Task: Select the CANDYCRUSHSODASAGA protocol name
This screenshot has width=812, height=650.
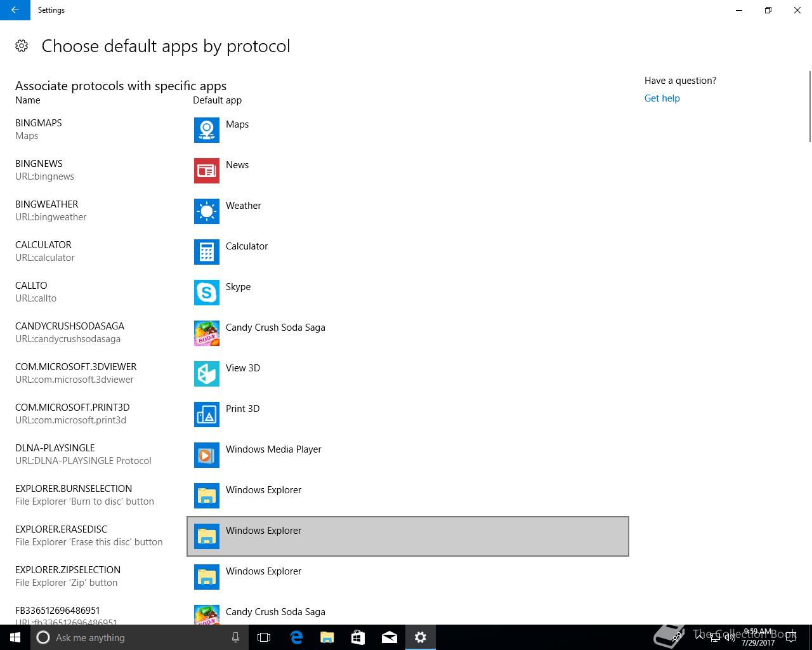Action: (70, 326)
